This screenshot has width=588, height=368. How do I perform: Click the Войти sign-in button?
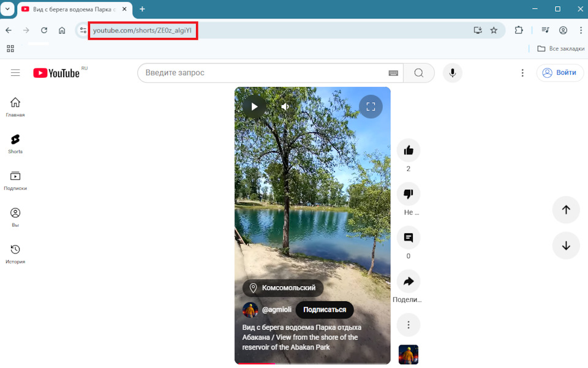[560, 73]
